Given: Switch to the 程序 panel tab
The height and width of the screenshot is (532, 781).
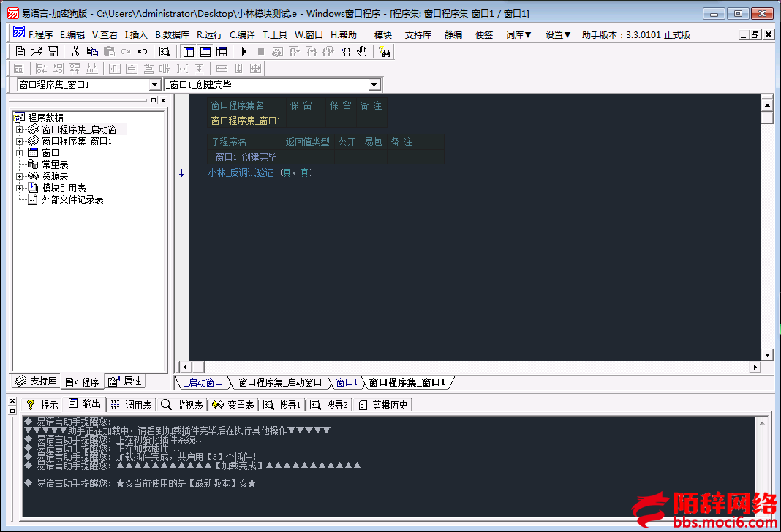Looking at the screenshot, I should (82, 381).
